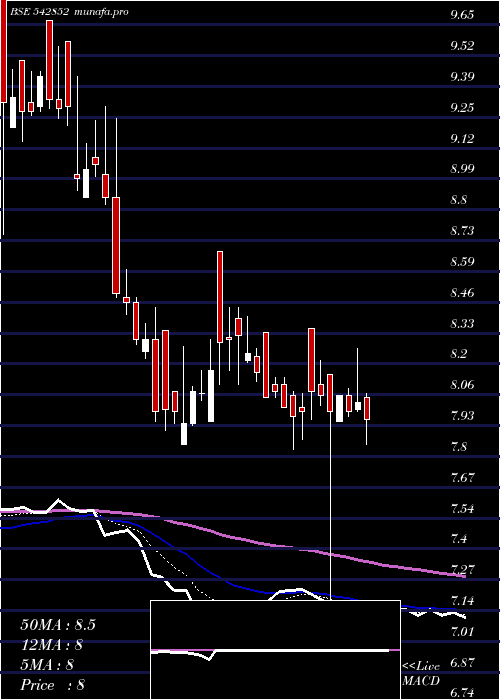The width and height of the screenshot is (500, 700).
Task: Select the 8.99 price axis label
Action: coord(462,169)
